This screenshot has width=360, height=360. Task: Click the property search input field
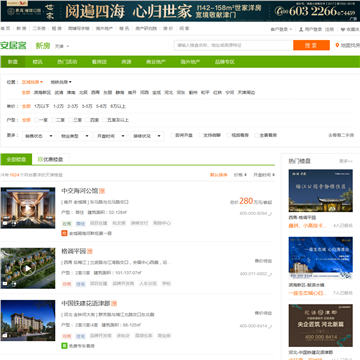tap(233, 45)
